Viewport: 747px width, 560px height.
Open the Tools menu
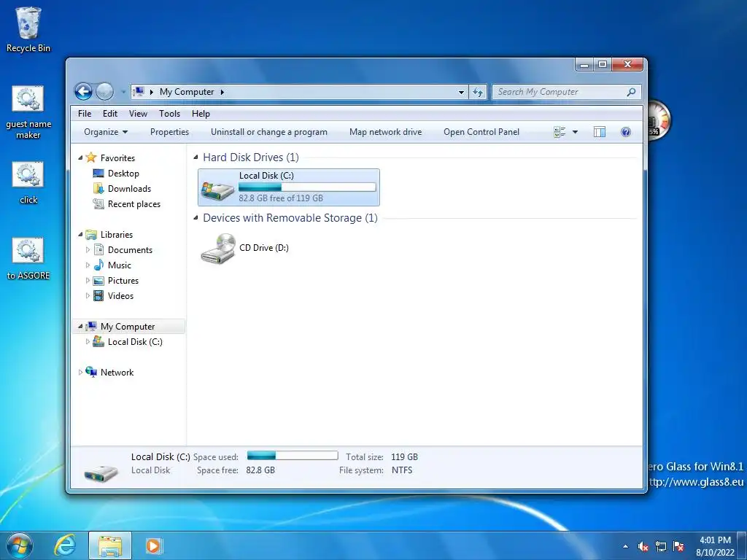point(169,113)
